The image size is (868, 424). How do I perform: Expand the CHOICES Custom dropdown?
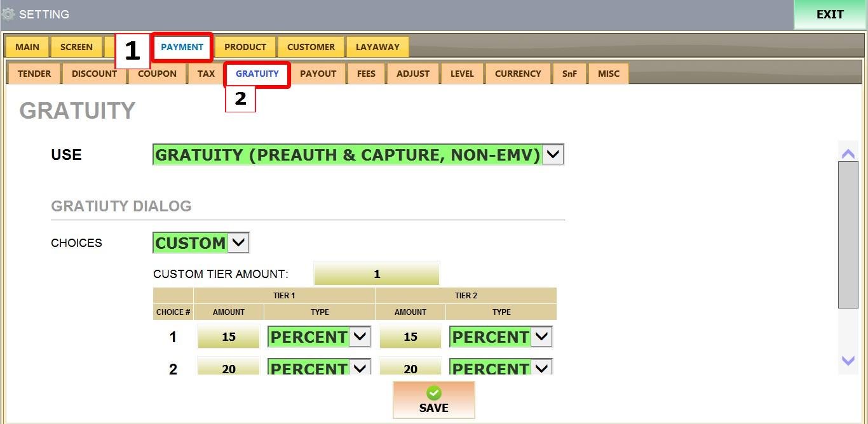pyautogui.click(x=238, y=242)
